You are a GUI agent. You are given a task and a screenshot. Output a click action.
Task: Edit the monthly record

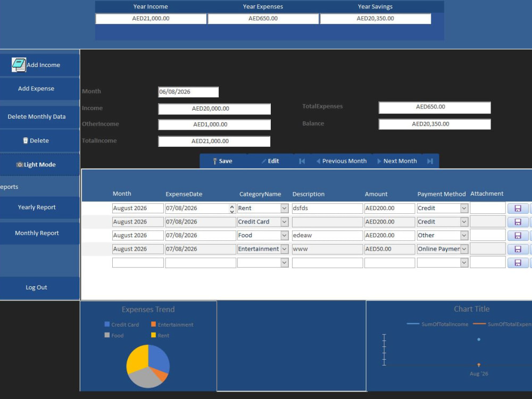pos(270,161)
